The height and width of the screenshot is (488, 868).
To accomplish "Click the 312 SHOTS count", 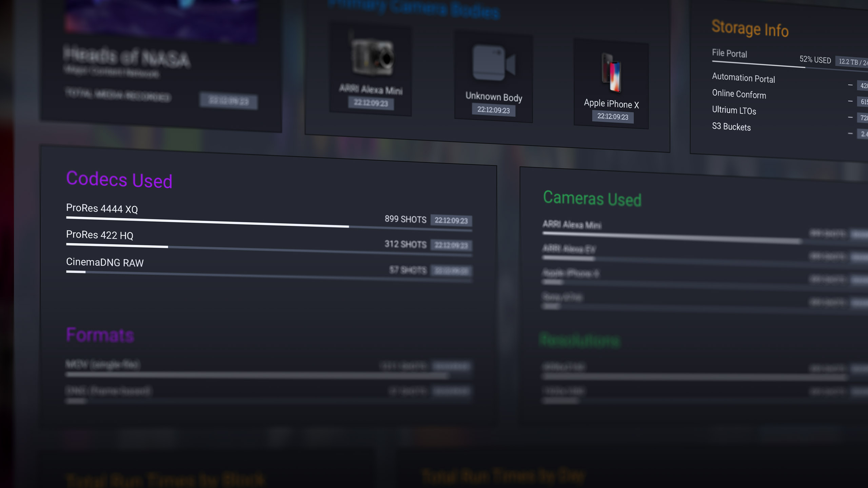I will pyautogui.click(x=406, y=244).
